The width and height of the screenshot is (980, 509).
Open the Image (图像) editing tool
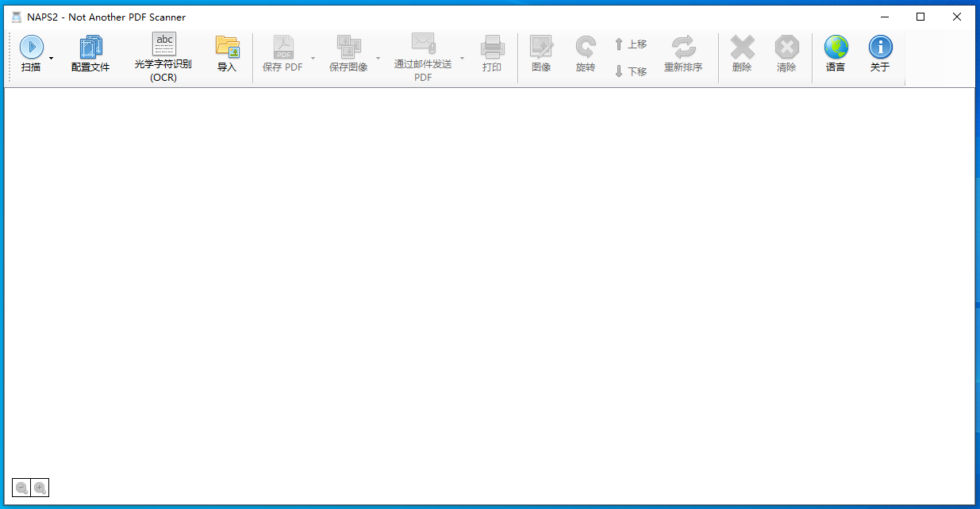(x=541, y=53)
